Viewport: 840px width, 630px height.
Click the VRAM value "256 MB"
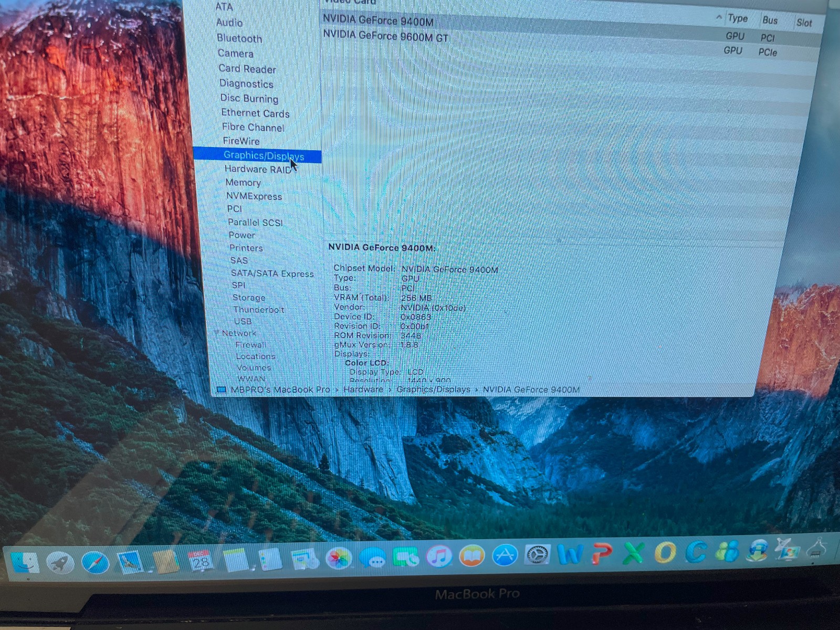416,298
